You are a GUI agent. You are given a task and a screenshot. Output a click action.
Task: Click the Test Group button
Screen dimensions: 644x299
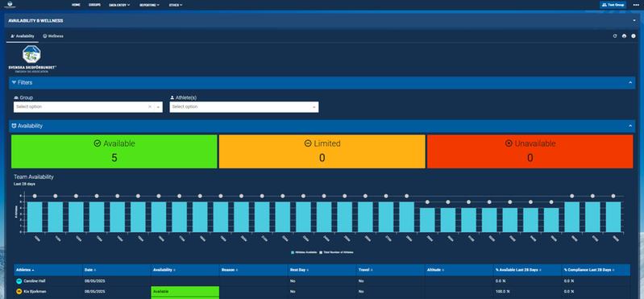click(613, 5)
